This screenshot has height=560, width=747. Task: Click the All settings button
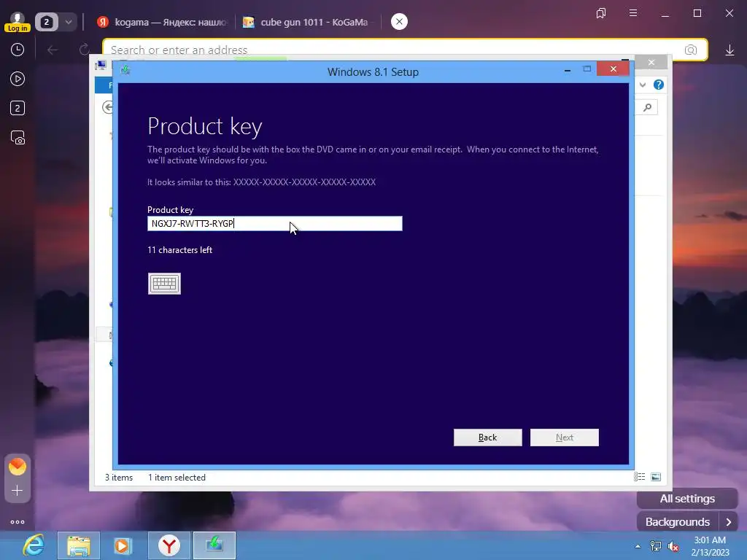click(x=687, y=499)
